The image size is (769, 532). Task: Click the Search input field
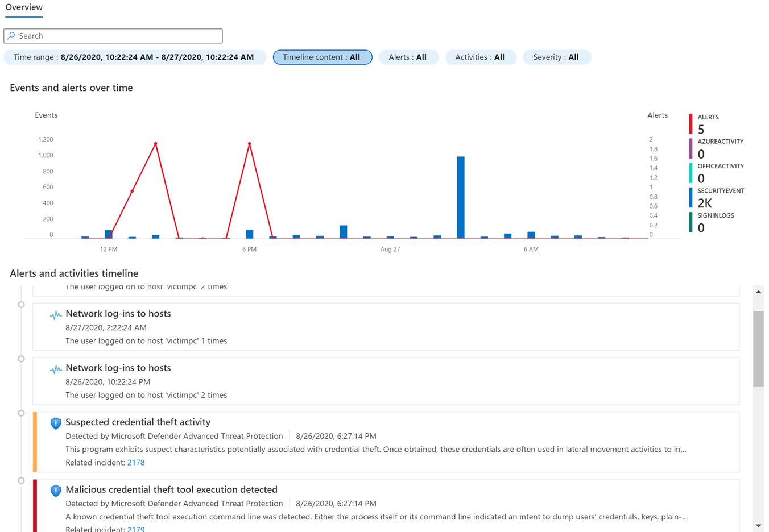119,36
